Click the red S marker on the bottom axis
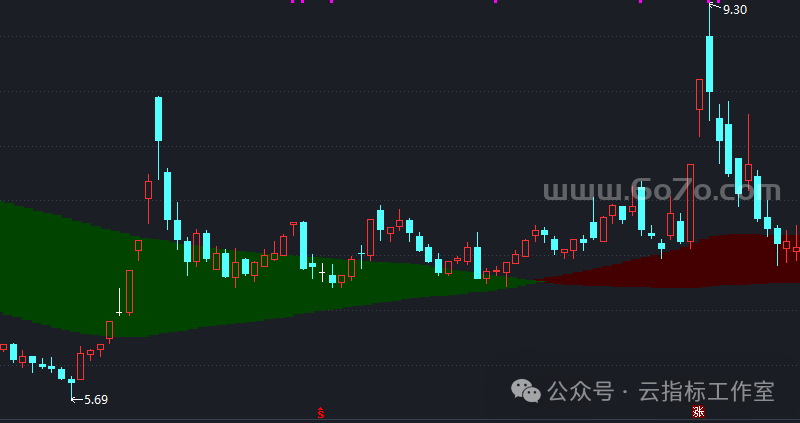This screenshot has height=423, width=800. click(x=320, y=412)
